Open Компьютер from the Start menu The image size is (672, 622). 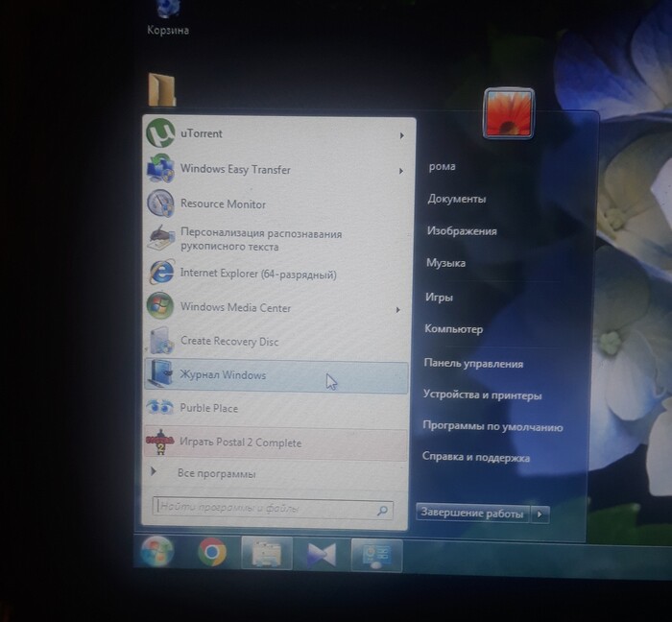(453, 329)
